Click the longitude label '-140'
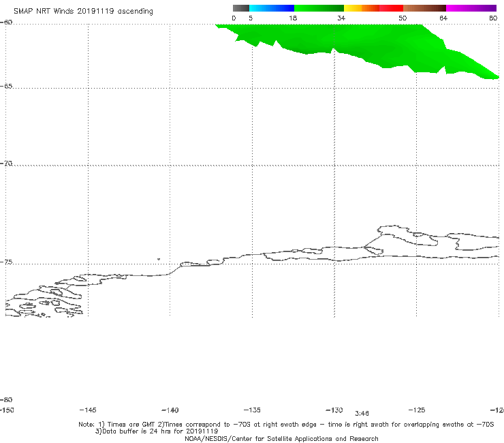The height and width of the screenshot is (443, 504). tap(170, 410)
